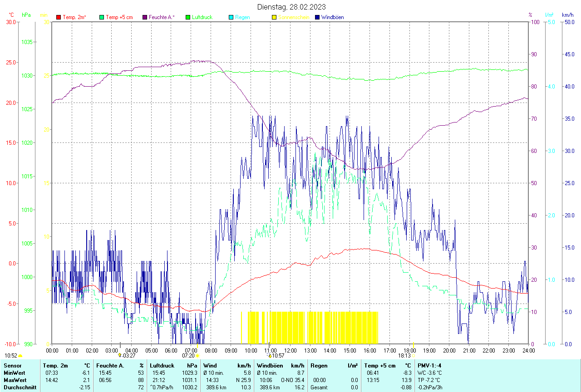Click the pressure trend ^0.7hPa/h
Viewport: 581px width, 392px height.
click(x=162, y=387)
